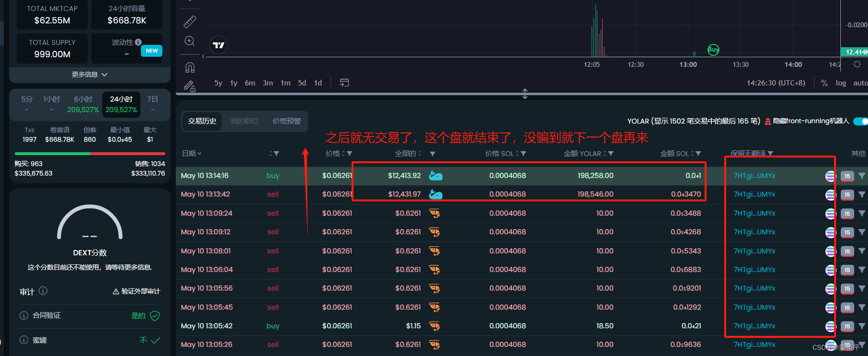This screenshot has width=868, height=356.
Task: Set chart range to 5y
Action: 218,83
